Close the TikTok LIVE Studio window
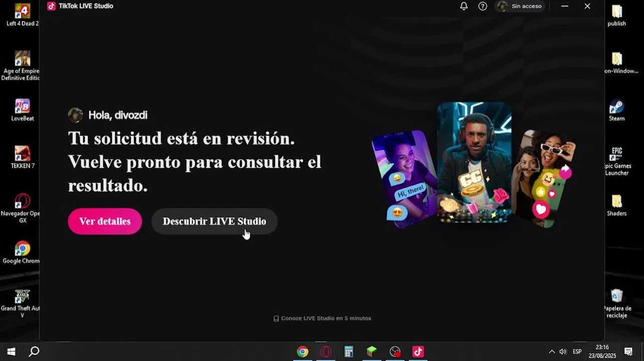 tap(587, 6)
